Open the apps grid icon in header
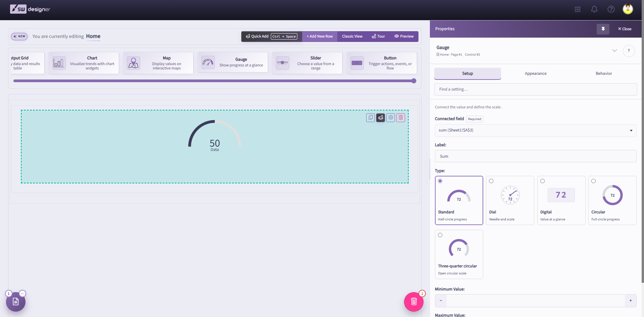 [578, 9]
